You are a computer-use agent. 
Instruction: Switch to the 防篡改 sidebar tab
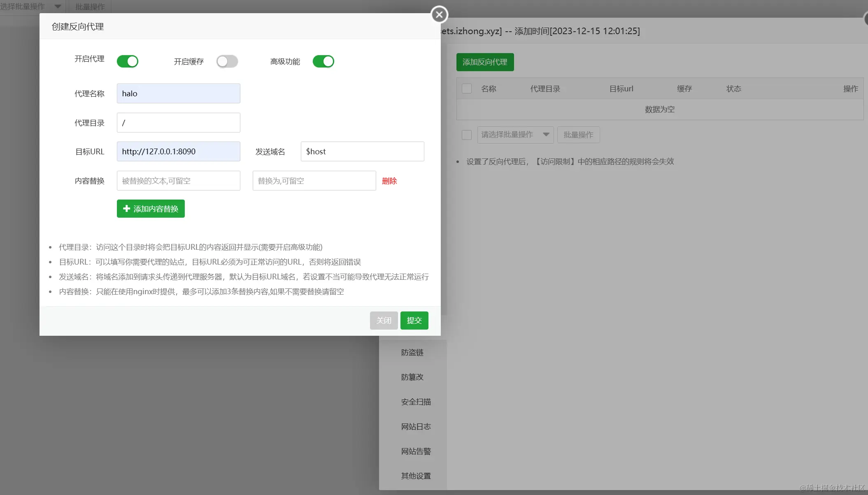click(412, 377)
